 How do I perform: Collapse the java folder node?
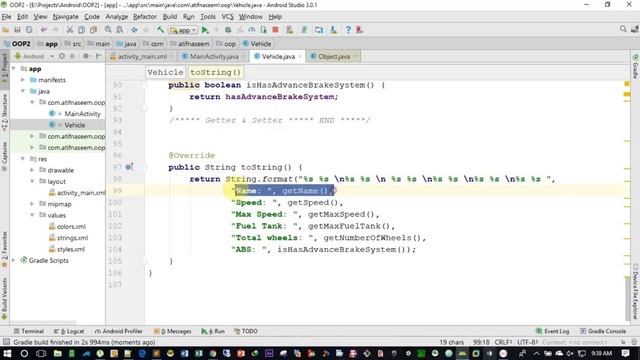[23, 91]
